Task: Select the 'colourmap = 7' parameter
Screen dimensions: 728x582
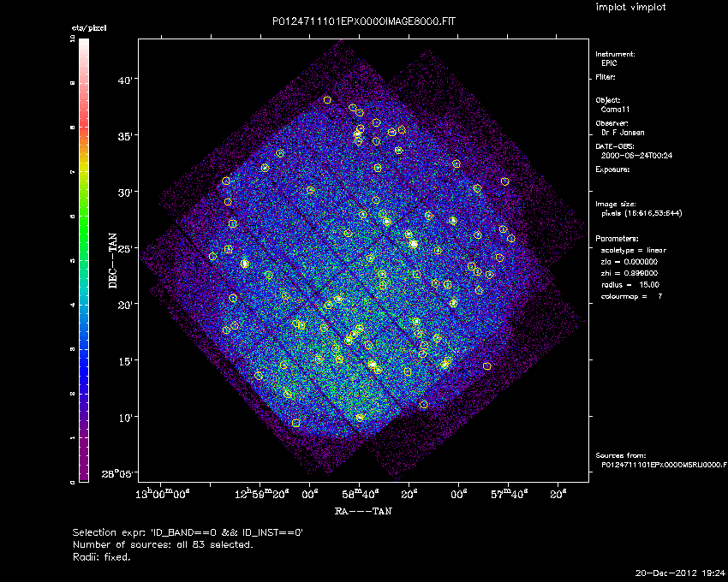Action: click(631, 297)
